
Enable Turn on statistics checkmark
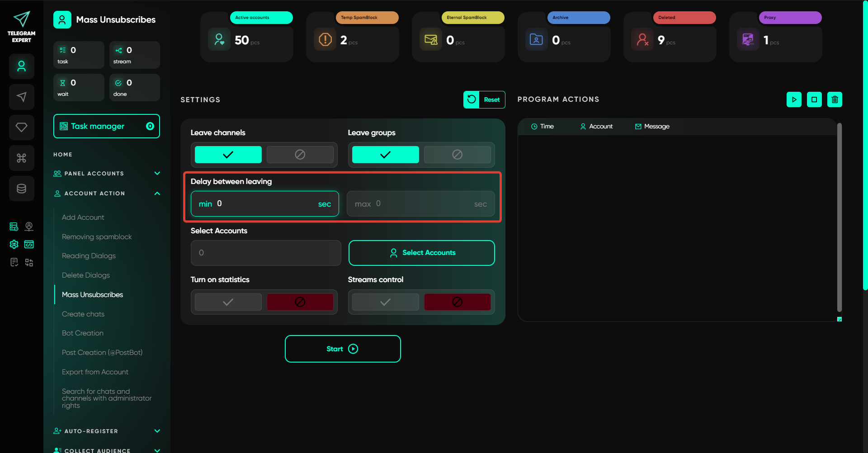228,302
